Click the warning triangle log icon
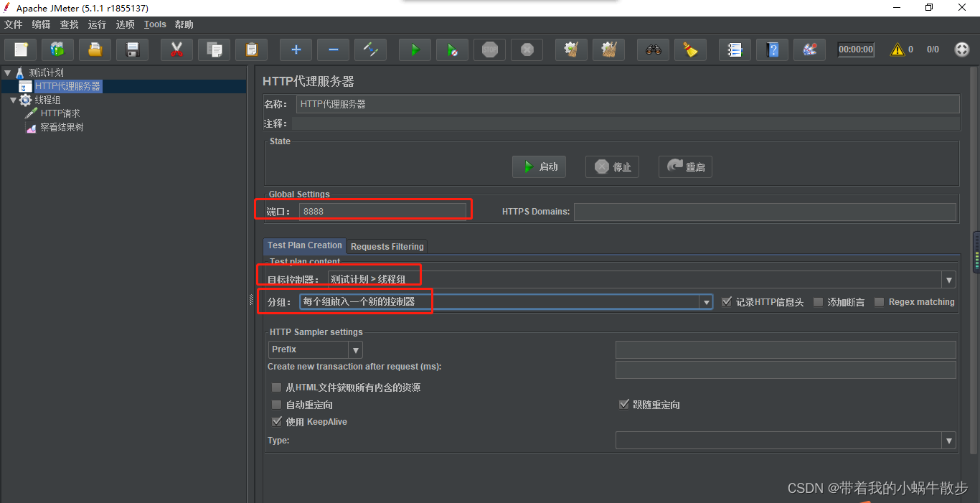The height and width of the screenshot is (503, 980). click(897, 50)
